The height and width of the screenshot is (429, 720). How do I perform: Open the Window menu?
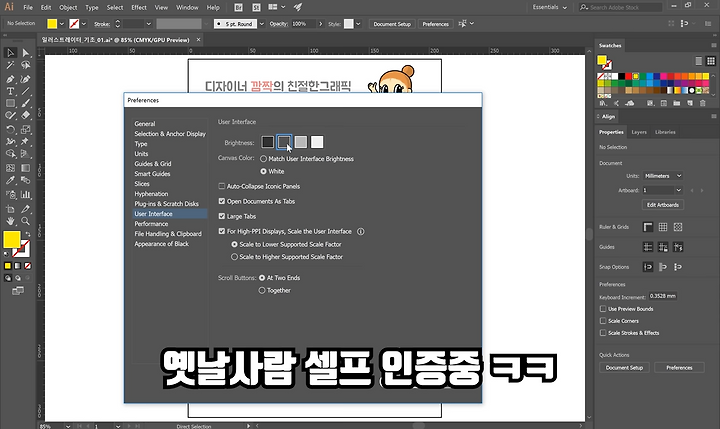187,7
